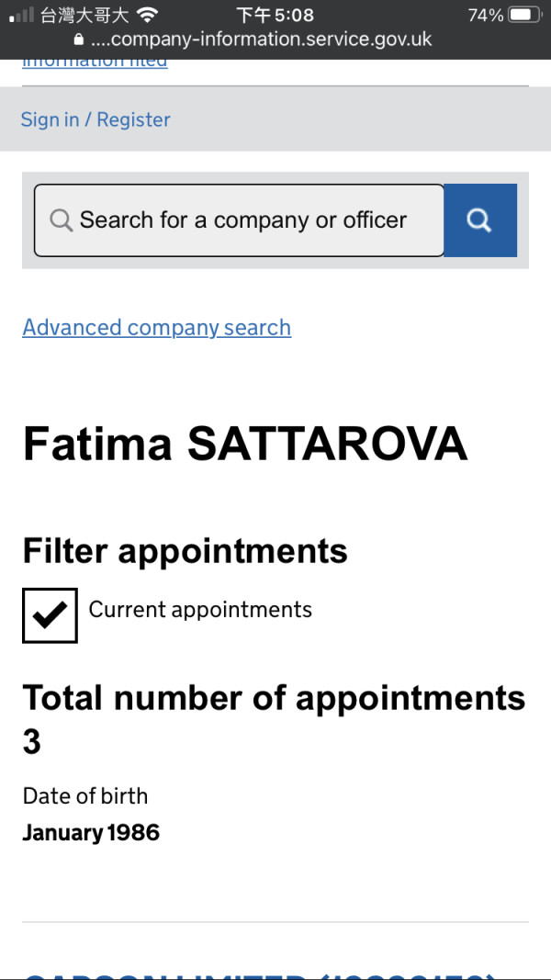Viewport: 551px width, 980px height.
Task: Tap the 74% battery percentage
Action: click(x=485, y=15)
